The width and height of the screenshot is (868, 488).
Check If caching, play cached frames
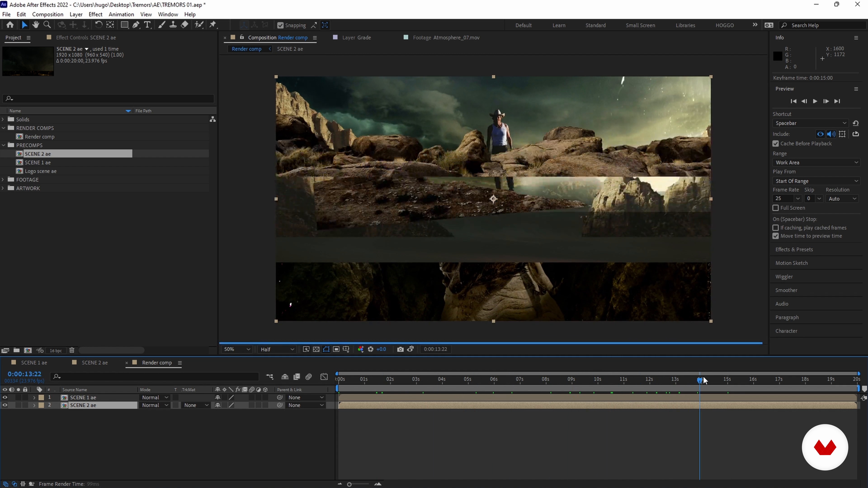coord(776,228)
